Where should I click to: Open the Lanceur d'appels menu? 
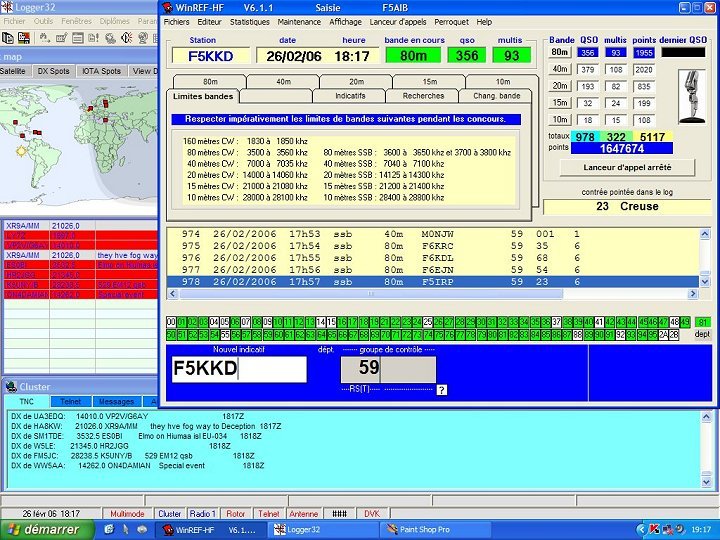coord(397,21)
